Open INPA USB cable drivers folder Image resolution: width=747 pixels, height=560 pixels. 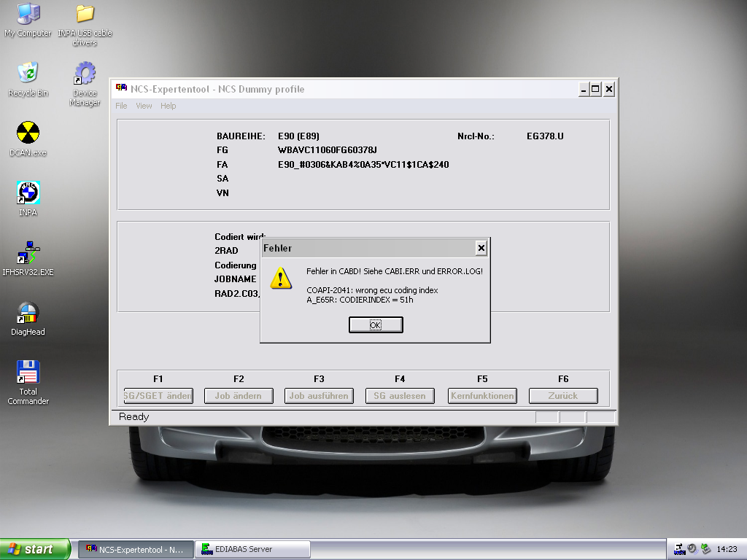pos(85,15)
